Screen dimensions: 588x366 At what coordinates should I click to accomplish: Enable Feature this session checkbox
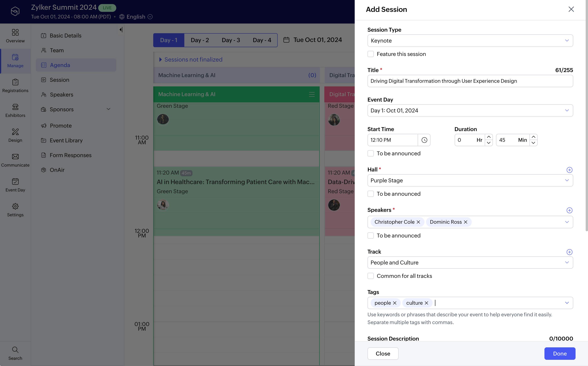(371, 54)
